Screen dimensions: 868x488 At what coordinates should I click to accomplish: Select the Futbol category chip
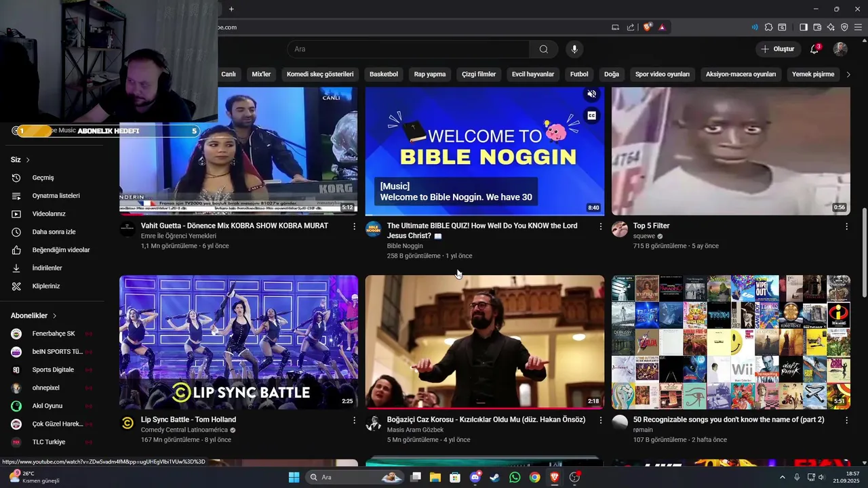click(579, 74)
